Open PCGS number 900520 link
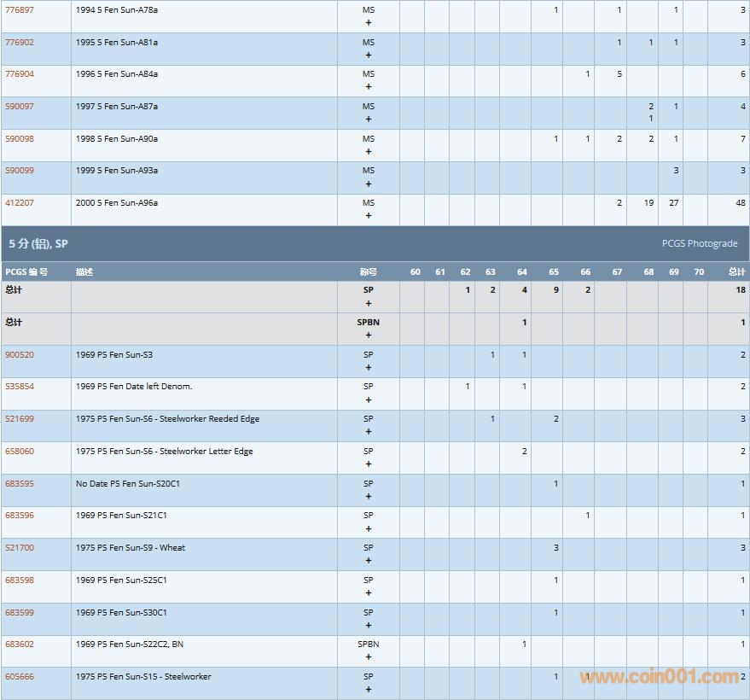Screen dimensions: 750x700 click(x=20, y=354)
